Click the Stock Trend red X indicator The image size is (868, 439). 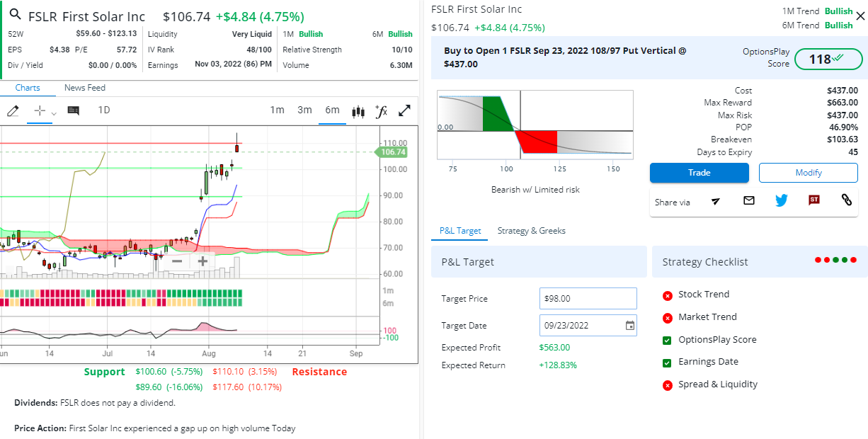pyautogui.click(x=667, y=295)
